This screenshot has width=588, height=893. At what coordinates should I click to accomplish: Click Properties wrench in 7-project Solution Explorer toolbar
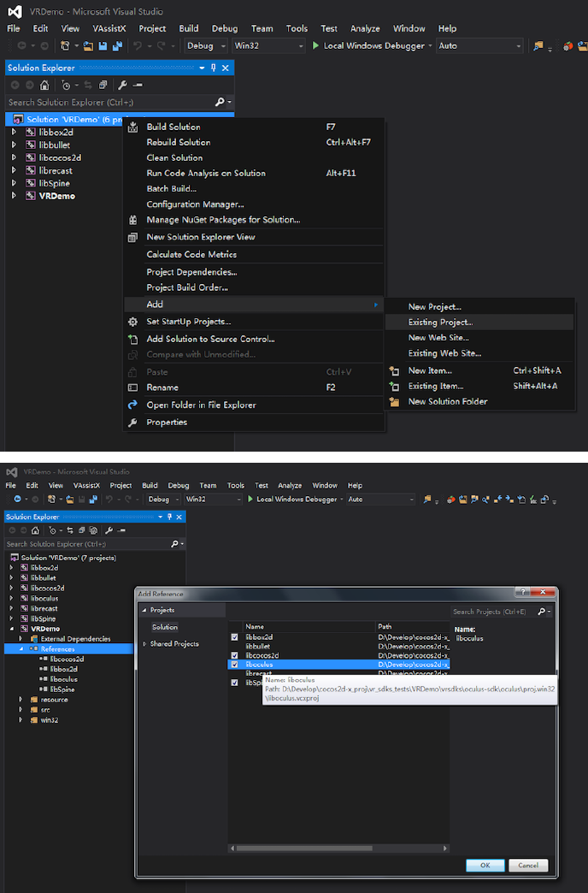click(109, 530)
